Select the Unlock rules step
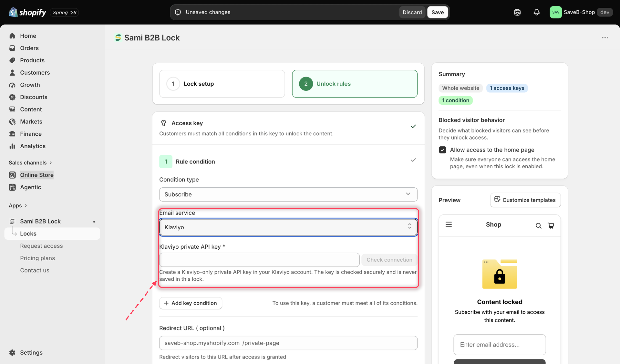Image resolution: width=620 pixels, height=364 pixels. [355, 84]
